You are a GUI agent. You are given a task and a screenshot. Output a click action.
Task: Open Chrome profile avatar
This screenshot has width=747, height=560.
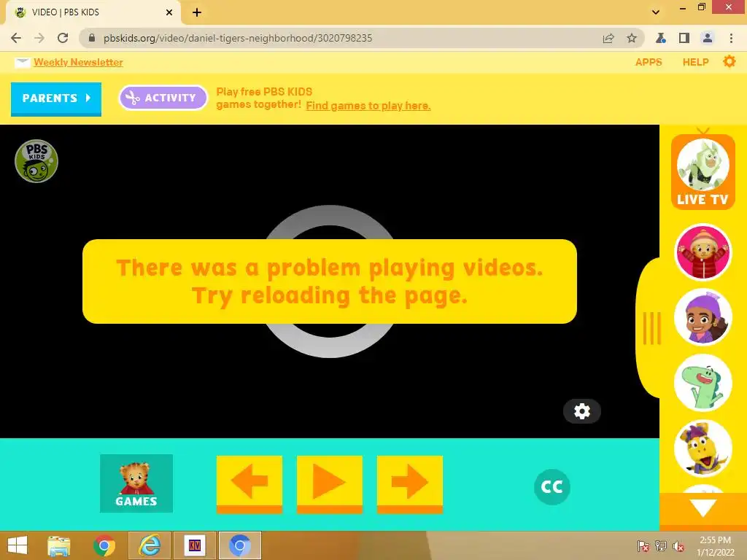(x=708, y=38)
